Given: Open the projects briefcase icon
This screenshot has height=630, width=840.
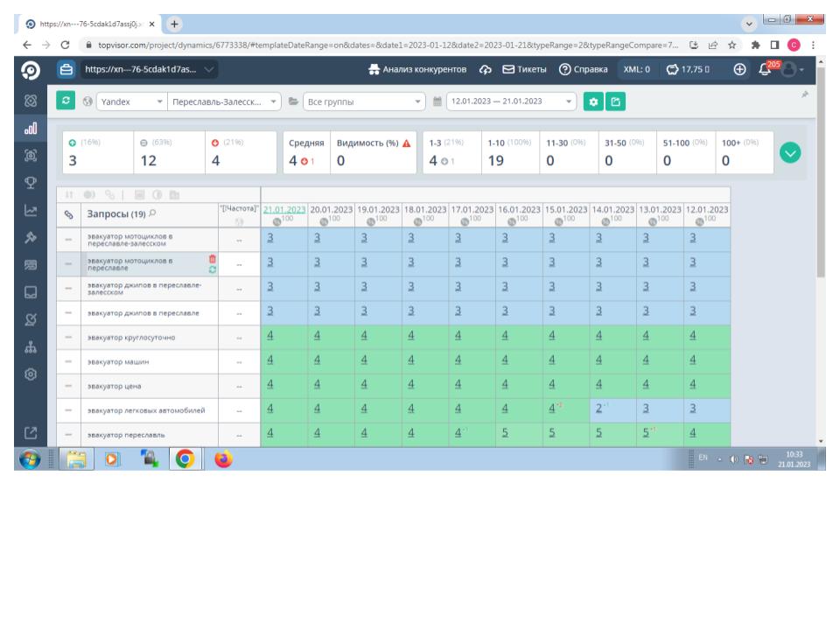Looking at the screenshot, I should [66, 69].
